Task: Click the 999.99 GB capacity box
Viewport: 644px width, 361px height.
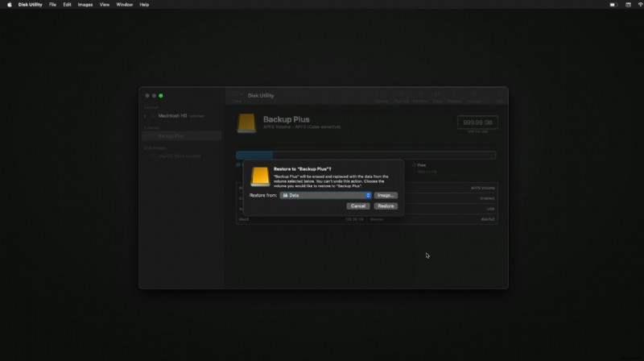Action: [x=477, y=122]
